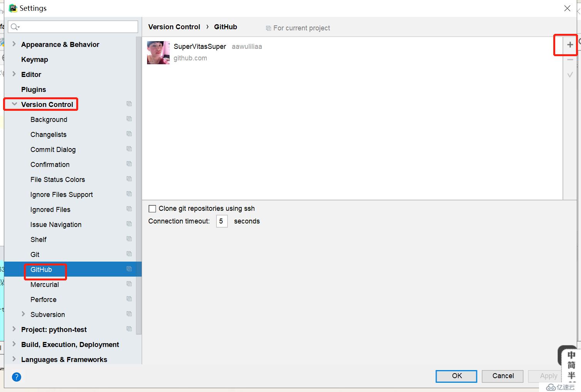Open the Plugins settings page
Viewport: 581px width, 392px height.
point(33,90)
